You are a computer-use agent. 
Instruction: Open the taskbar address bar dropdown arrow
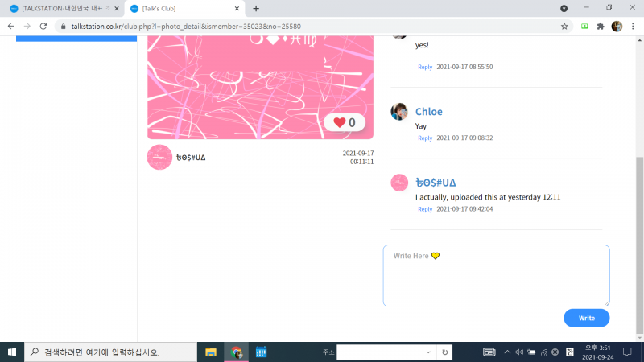tap(427, 352)
